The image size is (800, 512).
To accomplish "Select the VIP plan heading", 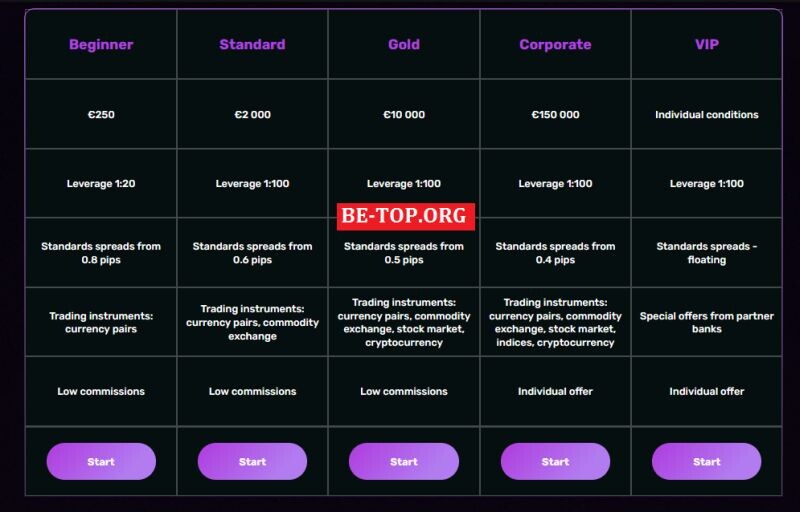I will point(707,44).
